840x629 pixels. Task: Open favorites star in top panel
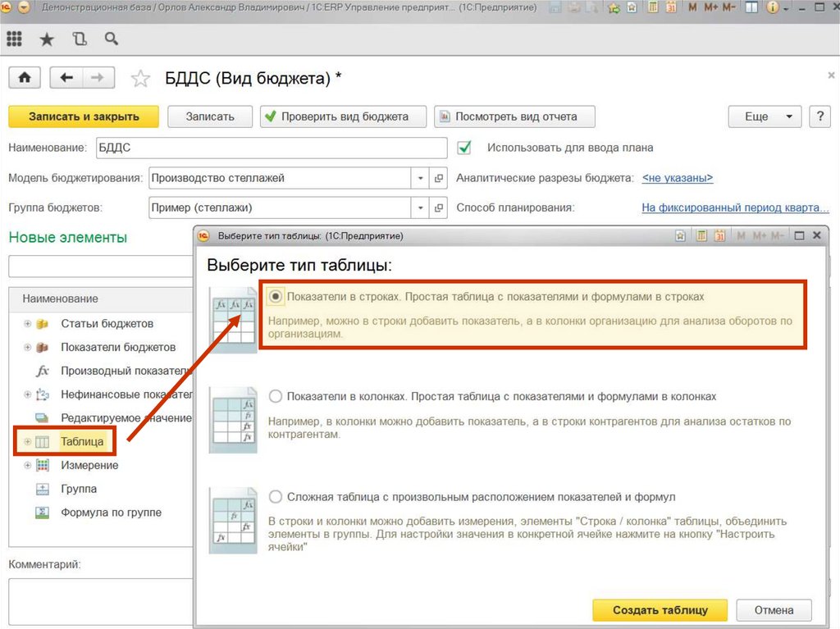click(47, 39)
